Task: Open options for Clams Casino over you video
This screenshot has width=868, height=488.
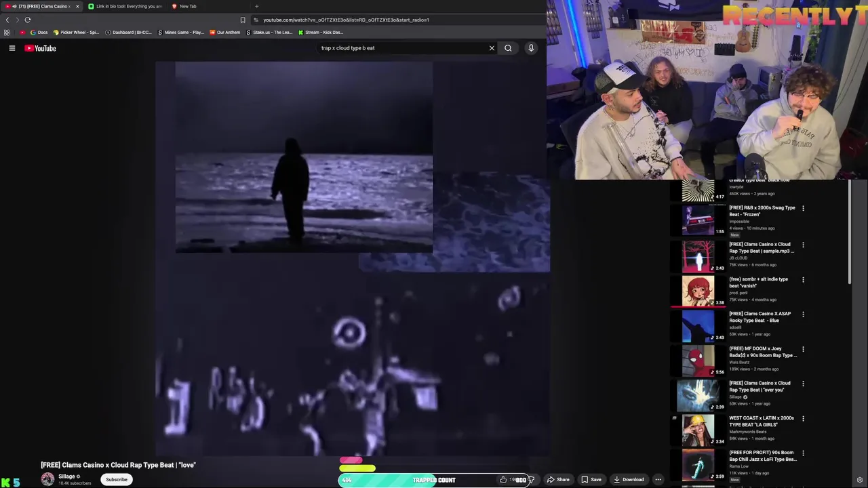Action: click(803, 384)
